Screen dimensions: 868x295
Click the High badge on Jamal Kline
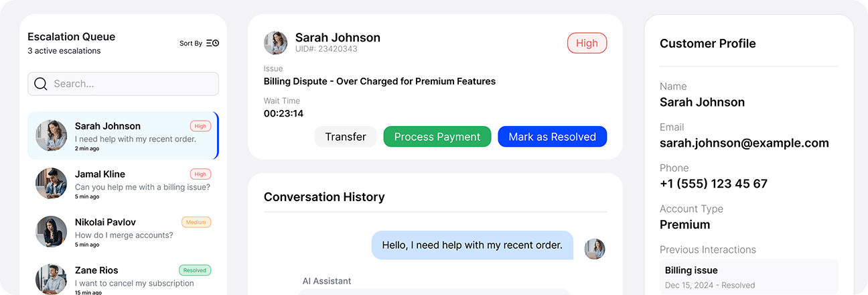click(200, 174)
